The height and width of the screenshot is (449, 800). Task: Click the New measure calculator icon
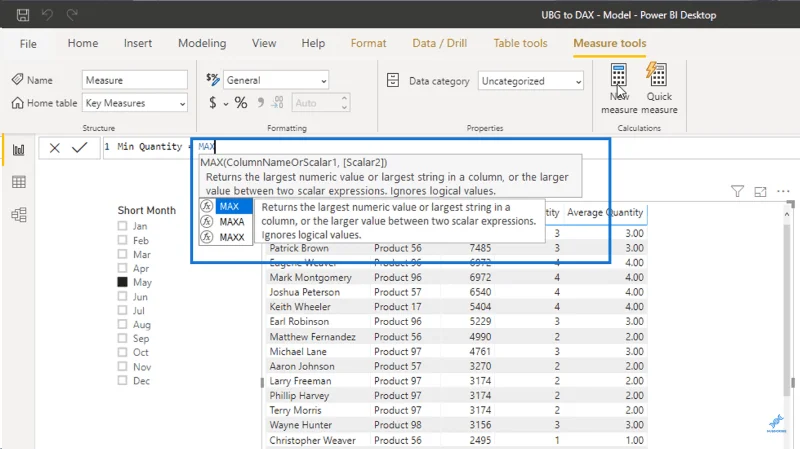(618, 76)
